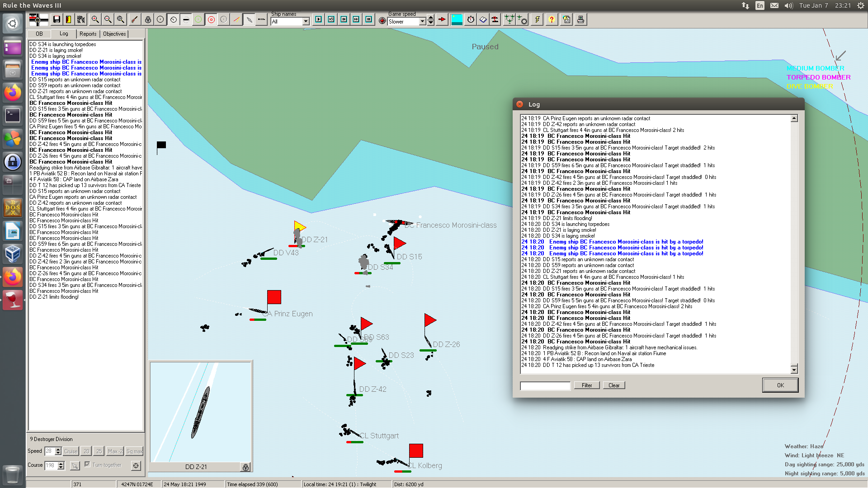Pause the game with the pause button

click(x=369, y=19)
